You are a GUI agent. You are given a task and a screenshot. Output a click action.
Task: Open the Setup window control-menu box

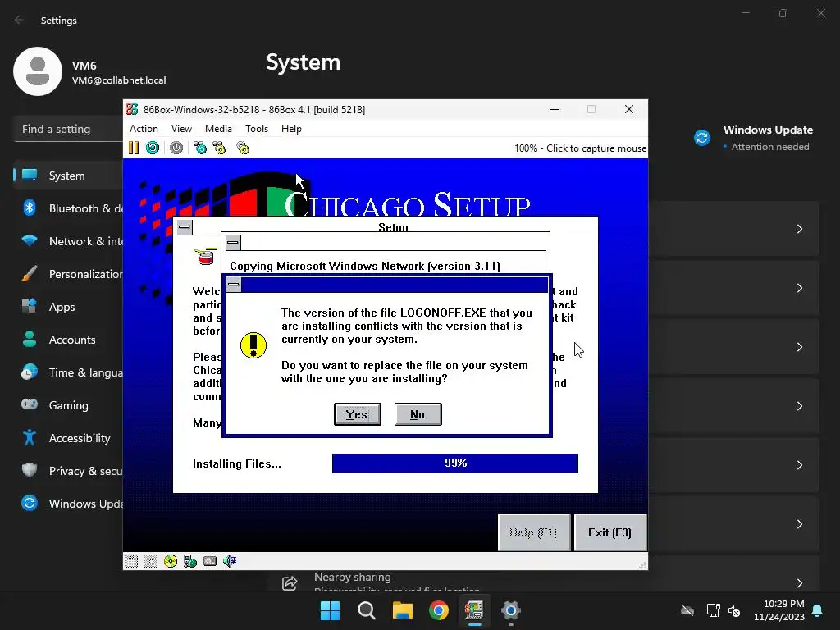coord(185,227)
